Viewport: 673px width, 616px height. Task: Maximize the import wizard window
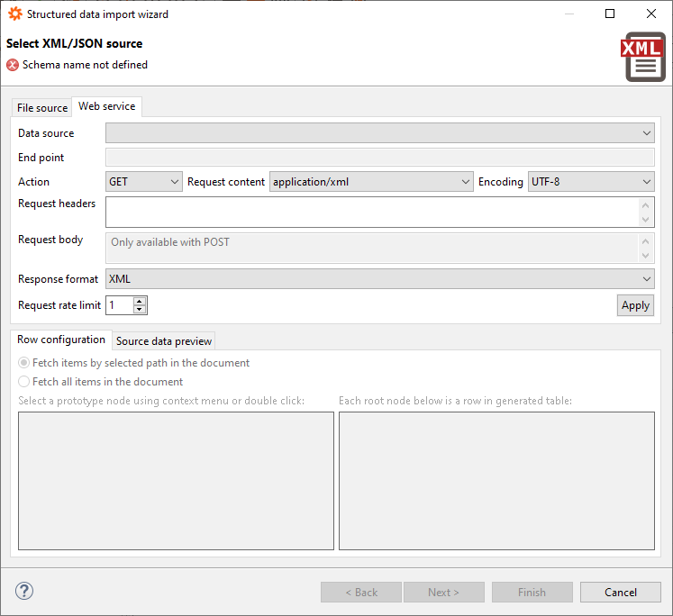(610, 14)
